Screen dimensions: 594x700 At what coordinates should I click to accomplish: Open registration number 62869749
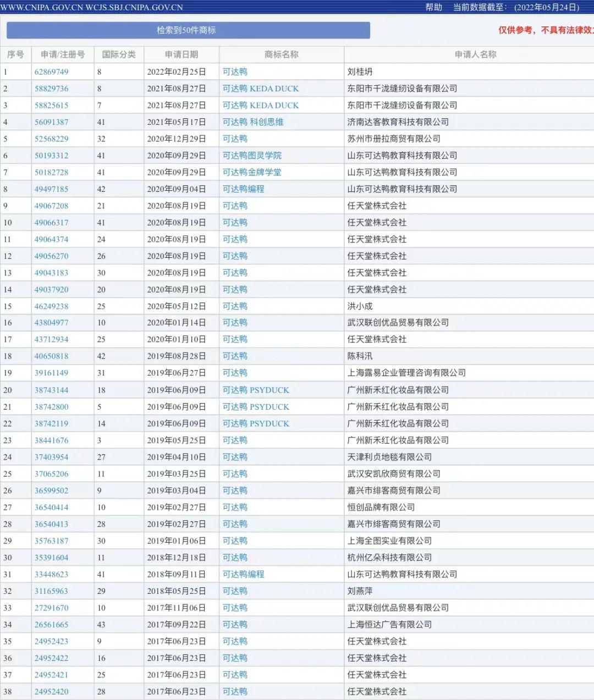coord(52,72)
